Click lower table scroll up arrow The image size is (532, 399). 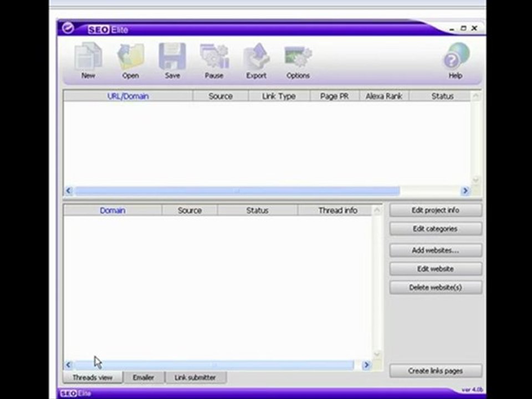click(377, 211)
